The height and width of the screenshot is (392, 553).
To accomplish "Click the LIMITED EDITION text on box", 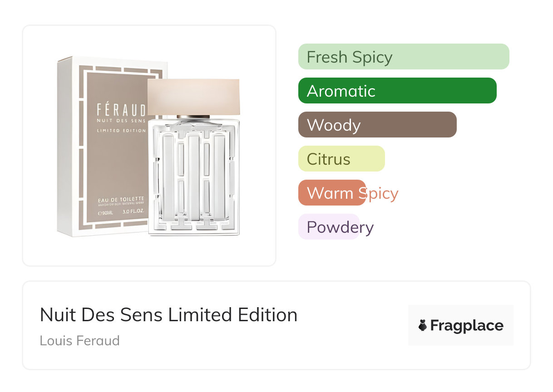I will click(x=121, y=131).
